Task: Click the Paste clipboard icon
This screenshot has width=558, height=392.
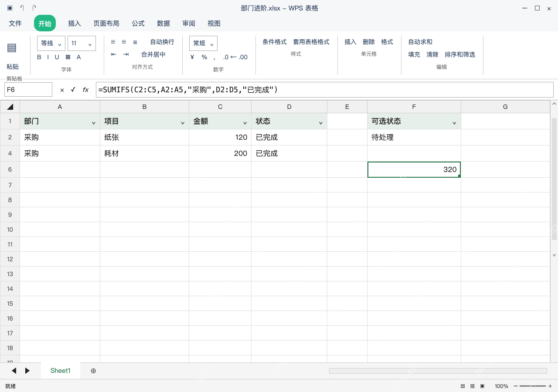Action: 12,48
